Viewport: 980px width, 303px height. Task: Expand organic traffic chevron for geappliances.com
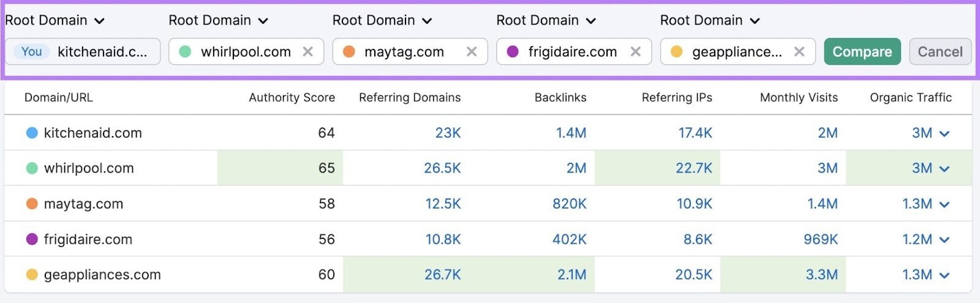tap(944, 275)
